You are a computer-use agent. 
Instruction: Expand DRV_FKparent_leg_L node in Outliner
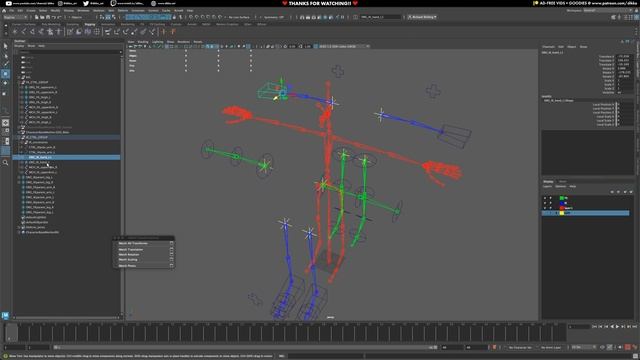pyautogui.click(x=19, y=177)
